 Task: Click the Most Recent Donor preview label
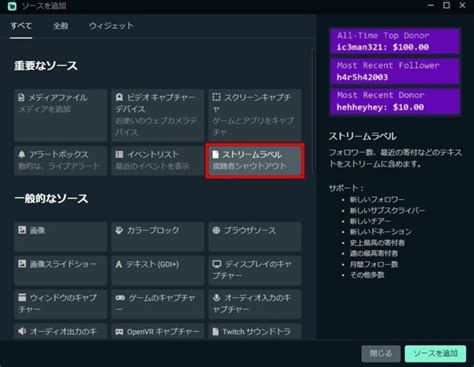coord(395,101)
